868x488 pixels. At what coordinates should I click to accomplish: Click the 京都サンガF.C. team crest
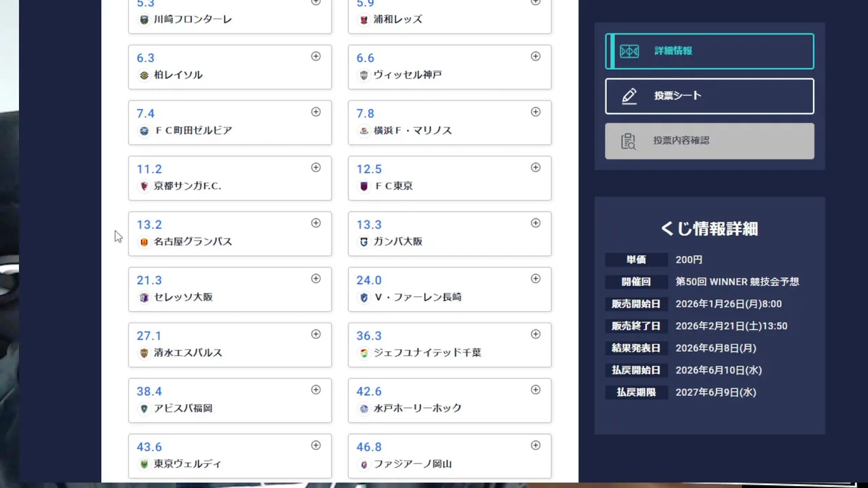(144, 186)
